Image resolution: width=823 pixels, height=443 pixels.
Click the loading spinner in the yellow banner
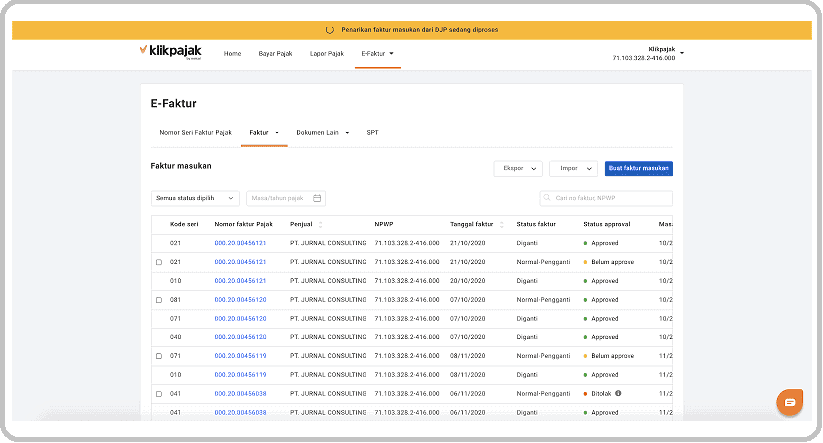(x=330, y=30)
